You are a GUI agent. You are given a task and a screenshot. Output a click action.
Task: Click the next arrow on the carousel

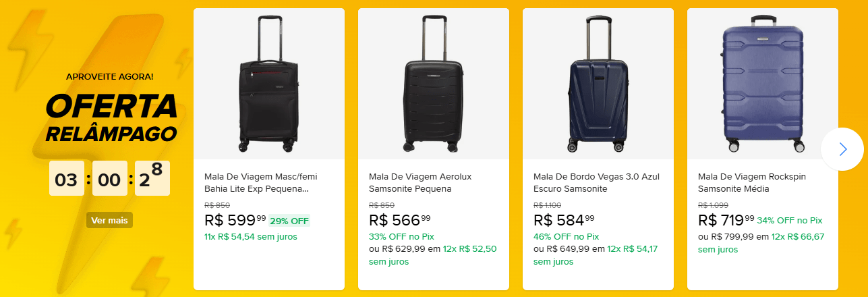coord(842,149)
